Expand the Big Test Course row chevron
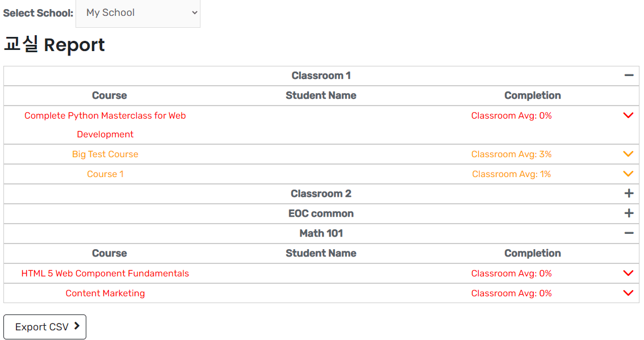Viewport: 644px width, 340px height. [x=628, y=154]
